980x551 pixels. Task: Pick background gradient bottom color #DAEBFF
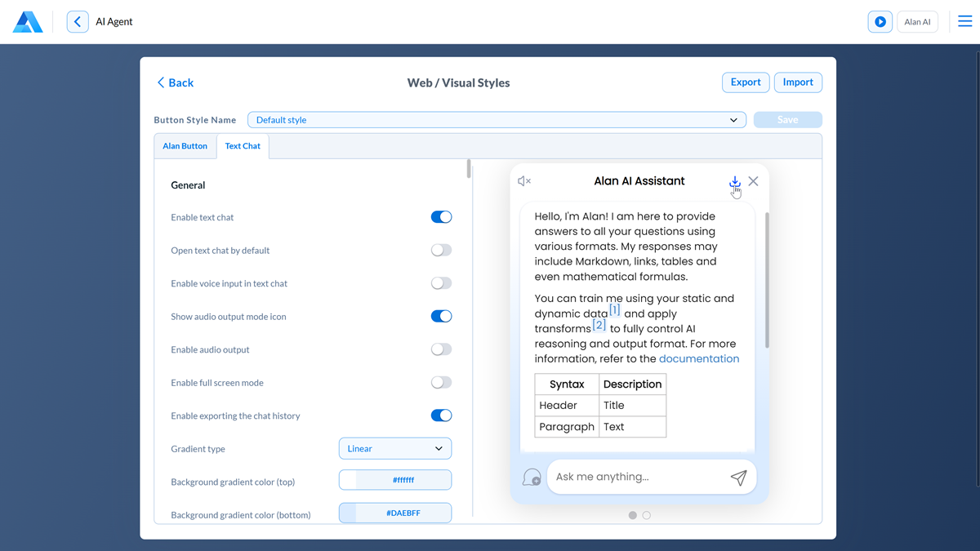coord(394,513)
